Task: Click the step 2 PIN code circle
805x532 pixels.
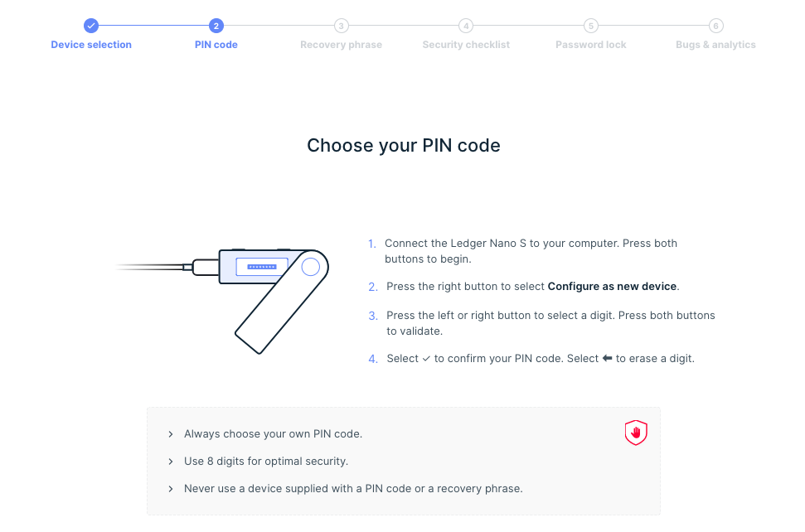Action: (x=216, y=26)
